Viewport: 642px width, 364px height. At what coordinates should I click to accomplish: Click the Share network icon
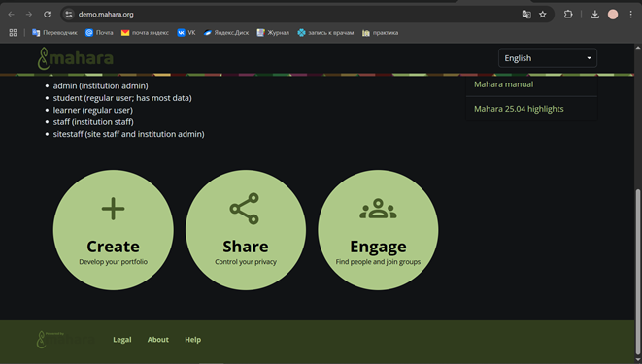coord(245,209)
